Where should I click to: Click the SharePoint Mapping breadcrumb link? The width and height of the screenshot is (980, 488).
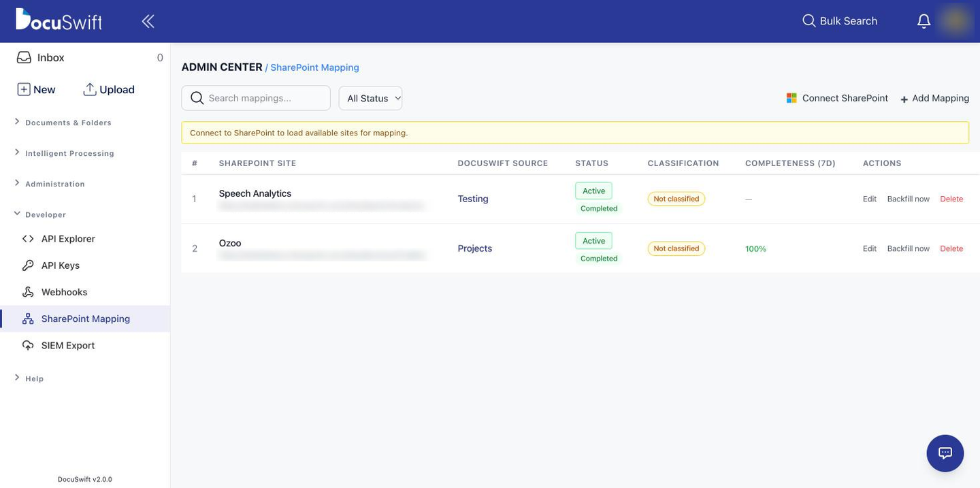point(314,67)
